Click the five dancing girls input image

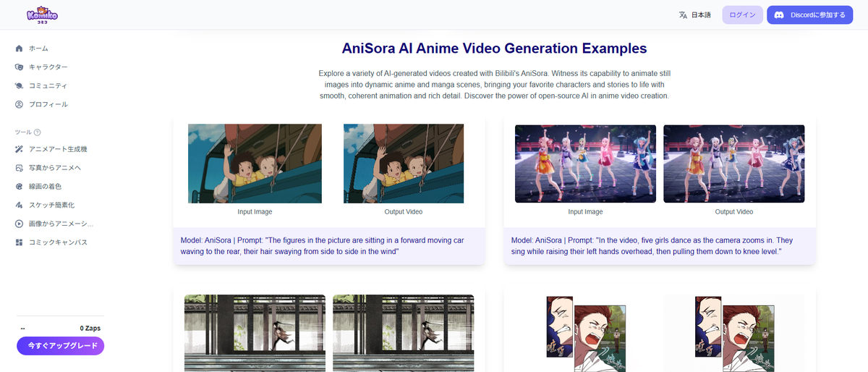[x=585, y=164]
